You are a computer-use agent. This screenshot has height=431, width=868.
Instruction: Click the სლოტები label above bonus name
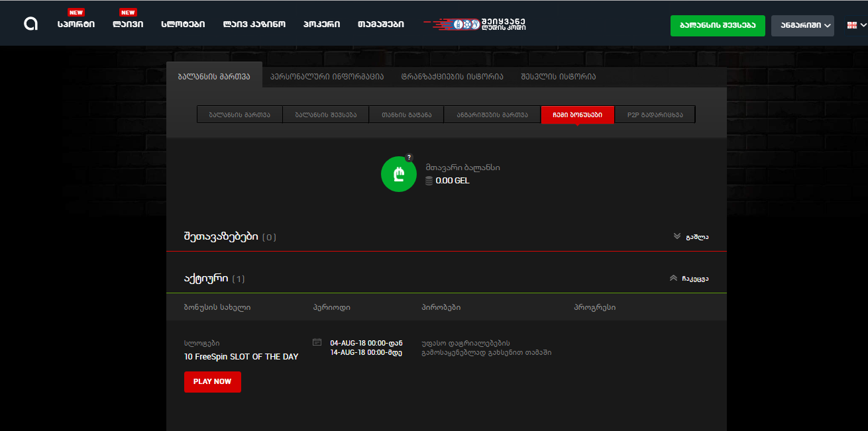pos(201,344)
